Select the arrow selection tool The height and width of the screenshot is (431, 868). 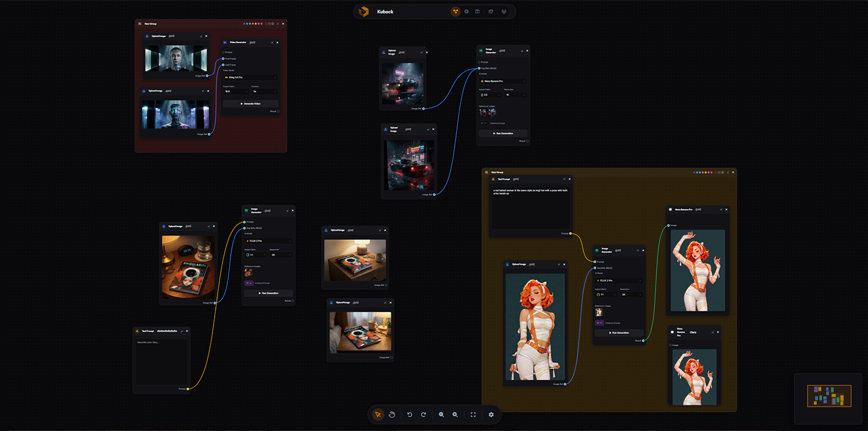click(378, 415)
